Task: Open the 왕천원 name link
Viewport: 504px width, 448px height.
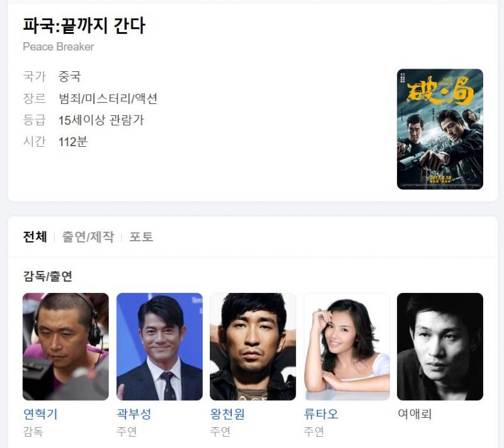Action: (x=227, y=414)
